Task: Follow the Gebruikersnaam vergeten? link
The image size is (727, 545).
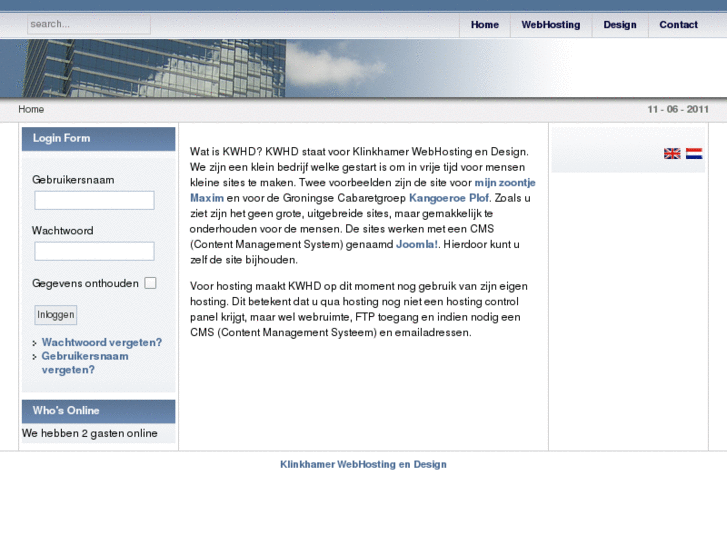Action: click(x=85, y=363)
